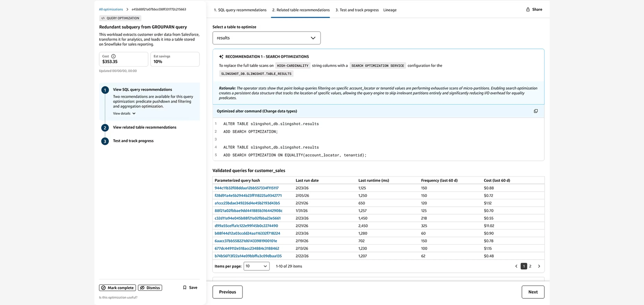Open query hash 944c11b32f08ddaa12bb557334f115117
Image resolution: width=644 pixels, height=305 pixels.
pyautogui.click(x=247, y=188)
